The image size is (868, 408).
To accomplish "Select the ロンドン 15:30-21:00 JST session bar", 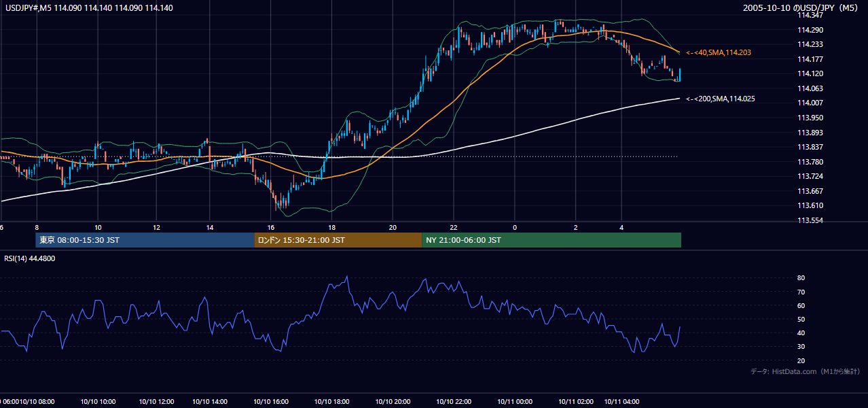I will pyautogui.click(x=338, y=240).
